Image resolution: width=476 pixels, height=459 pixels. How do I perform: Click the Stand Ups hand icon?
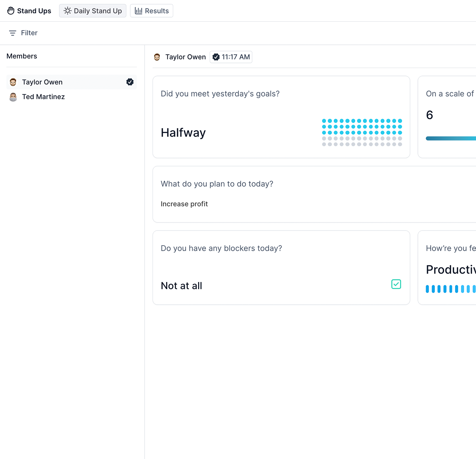click(x=11, y=11)
